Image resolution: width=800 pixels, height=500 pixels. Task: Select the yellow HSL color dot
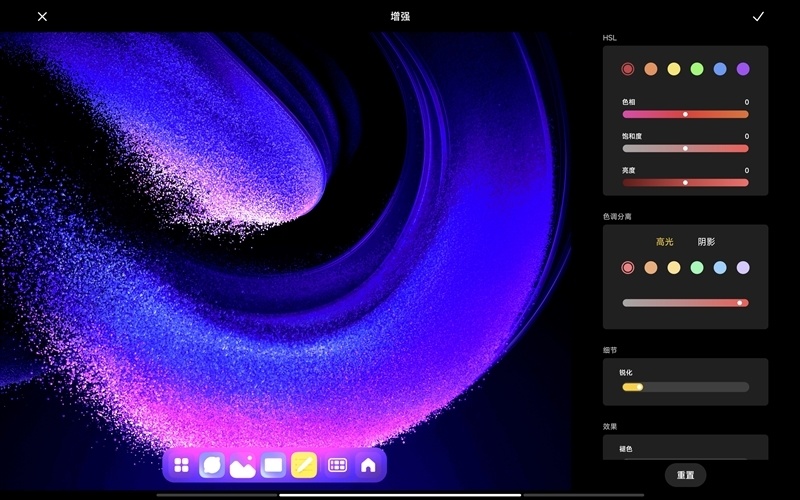pyautogui.click(x=673, y=69)
